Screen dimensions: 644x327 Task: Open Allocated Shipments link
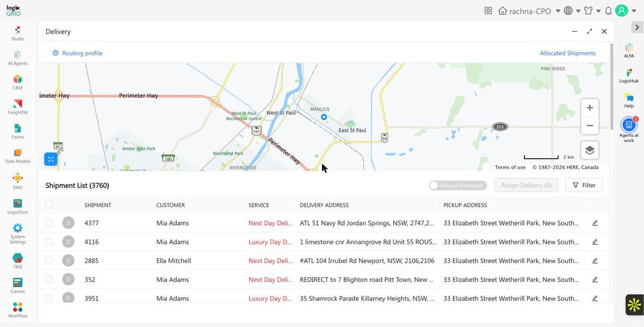click(568, 53)
